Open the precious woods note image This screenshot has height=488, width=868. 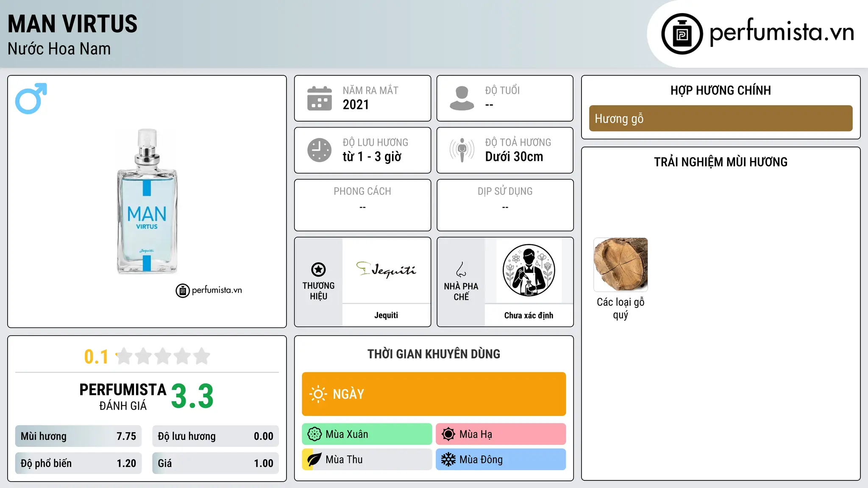(x=620, y=265)
